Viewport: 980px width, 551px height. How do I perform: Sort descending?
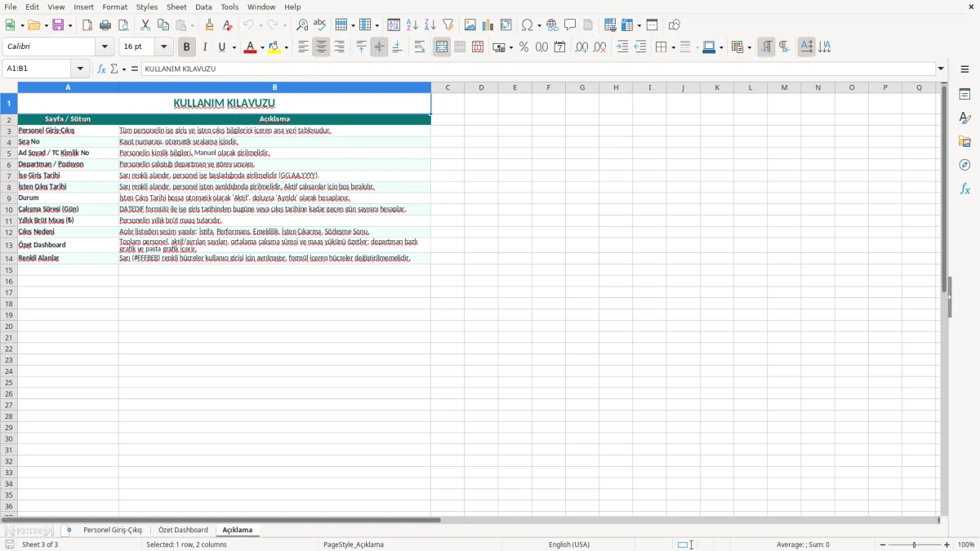click(x=430, y=25)
